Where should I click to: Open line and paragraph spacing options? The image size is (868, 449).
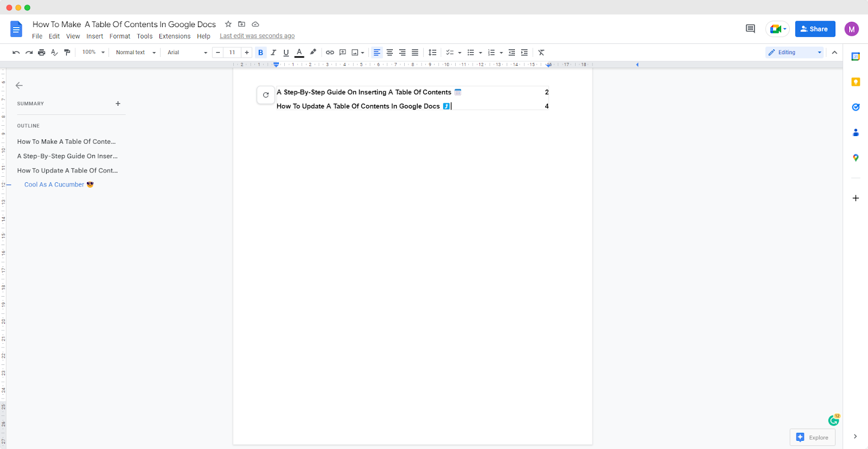click(432, 53)
